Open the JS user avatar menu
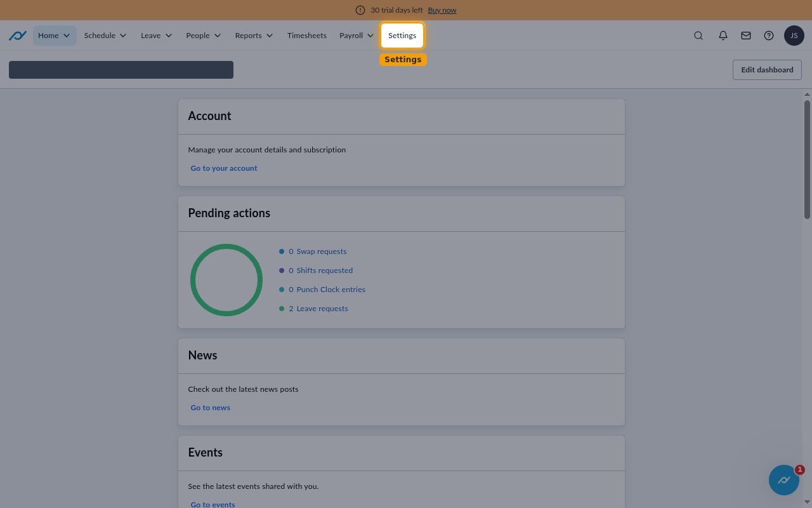 794,36
